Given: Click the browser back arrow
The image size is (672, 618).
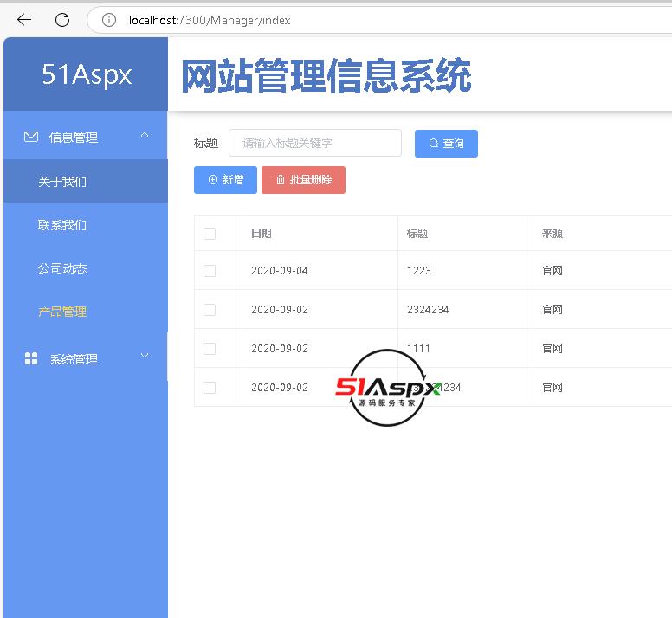Looking at the screenshot, I should point(24,20).
